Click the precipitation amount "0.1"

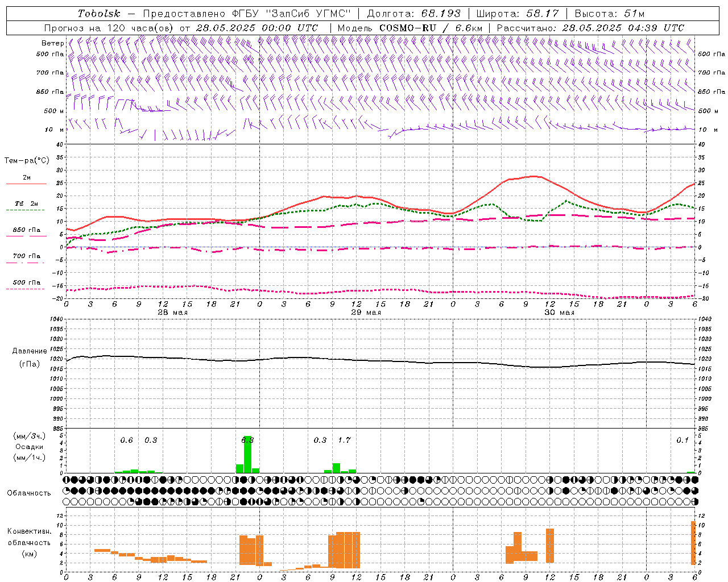coord(682,440)
